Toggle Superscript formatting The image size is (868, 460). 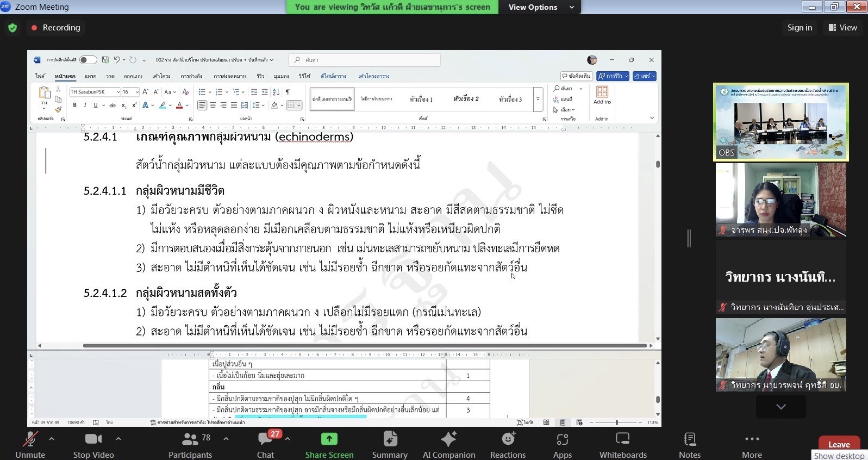tap(134, 105)
